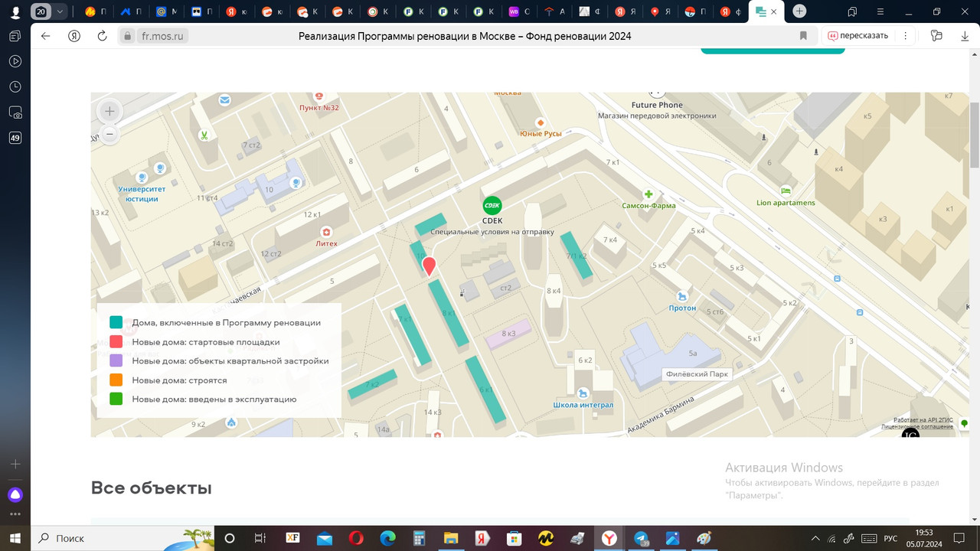Click the red location marker on the map
Screen dimensions: 980x551
pos(430,266)
